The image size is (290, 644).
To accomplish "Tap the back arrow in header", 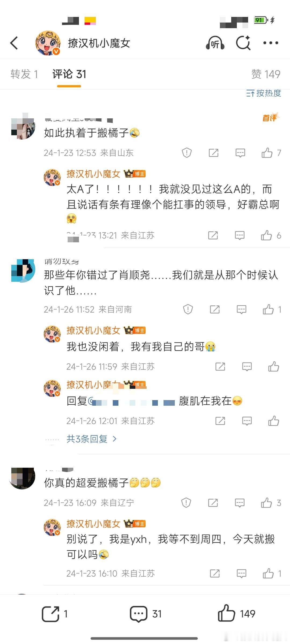I will click(14, 43).
